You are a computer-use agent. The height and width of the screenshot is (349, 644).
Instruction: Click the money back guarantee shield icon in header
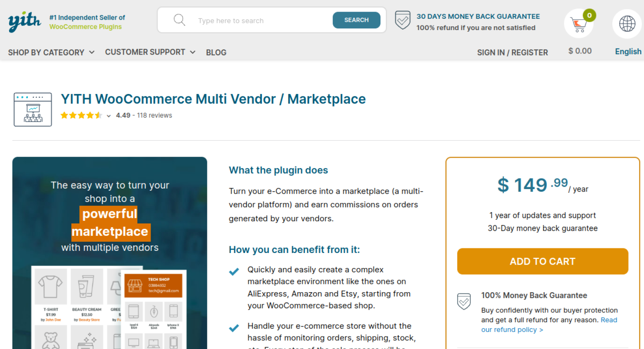402,20
